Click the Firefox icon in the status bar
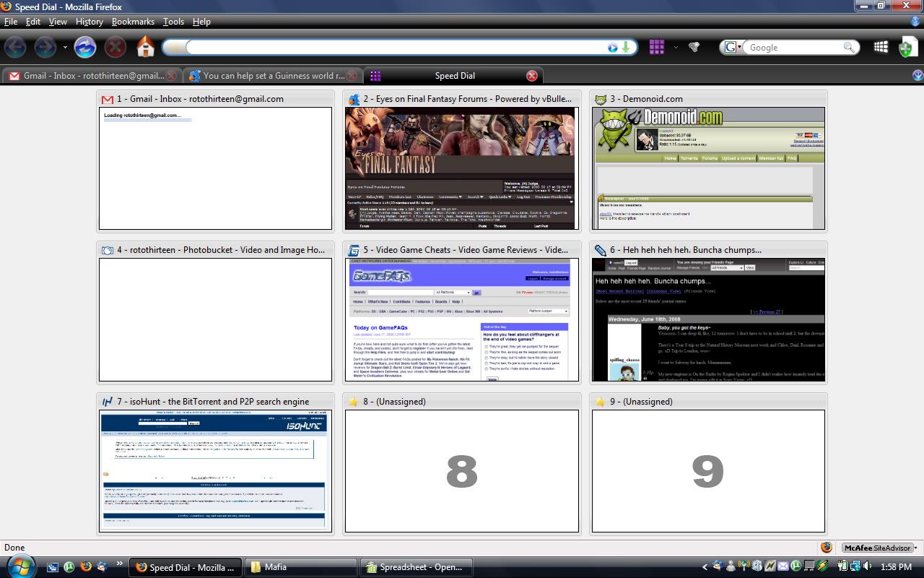This screenshot has width=924, height=578. 827,548
